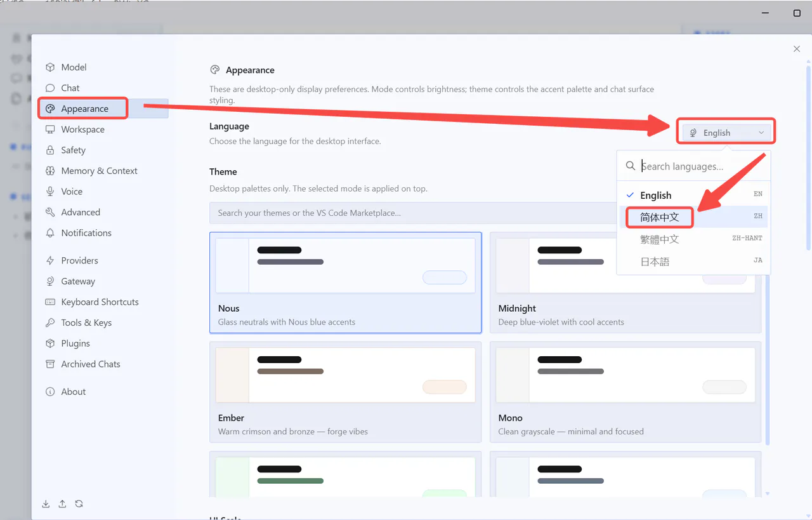Click 'Choose the language for the desktop interface.' text

pyautogui.click(x=295, y=141)
